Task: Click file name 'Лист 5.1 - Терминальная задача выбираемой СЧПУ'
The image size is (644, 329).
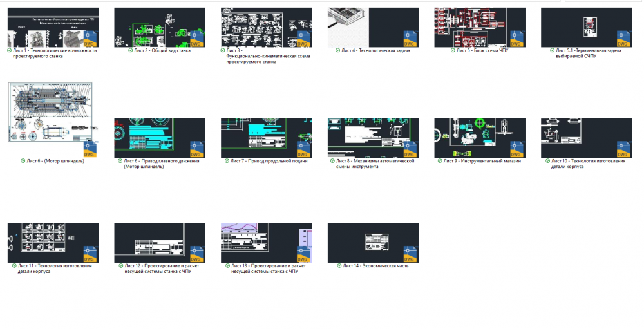Action: click(x=589, y=53)
